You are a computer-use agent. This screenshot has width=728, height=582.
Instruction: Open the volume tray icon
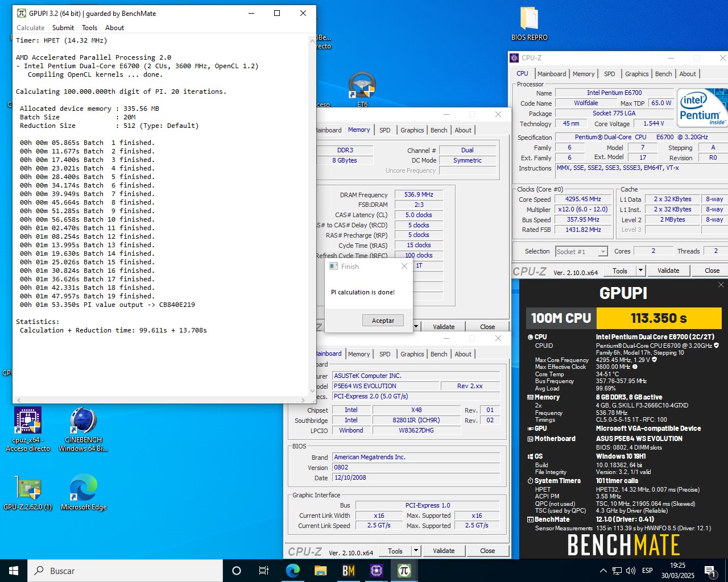coord(630,571)
